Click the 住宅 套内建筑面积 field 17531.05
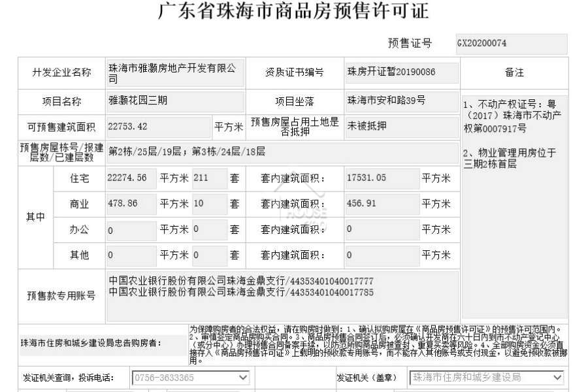This screenshot has width=588, height=392. click(382, 178)
